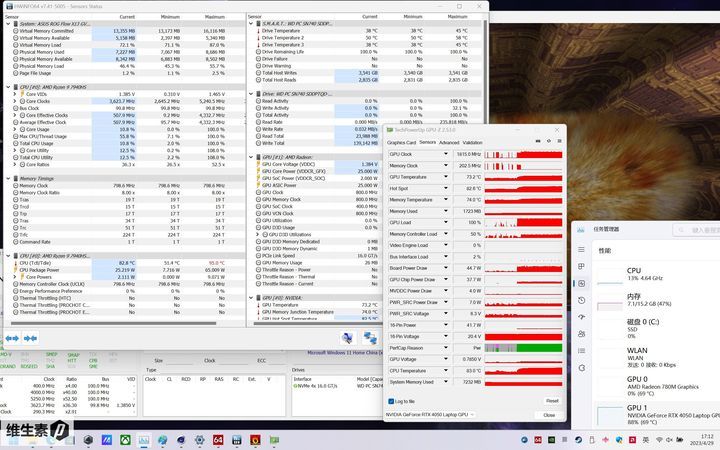The width and height of the screenshot is (720, 450).
Task: Open FurMark icon on taskbar
Action: 255,440
